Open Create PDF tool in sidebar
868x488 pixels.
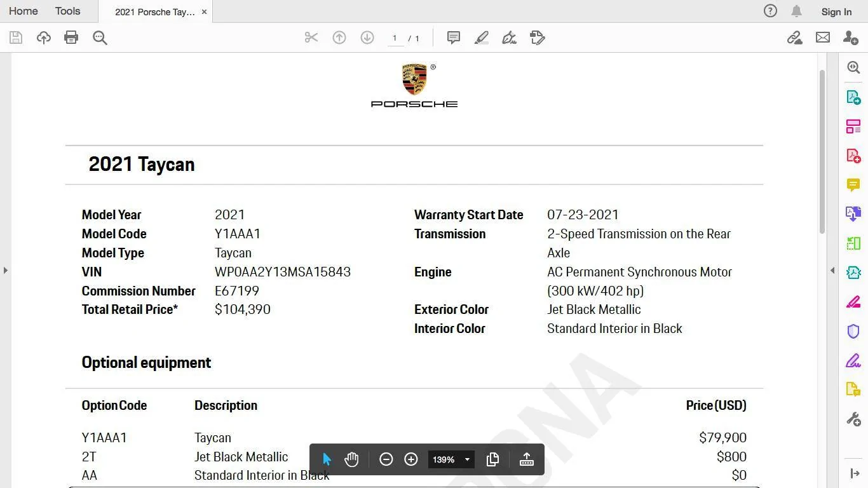(x=853, y=156)
